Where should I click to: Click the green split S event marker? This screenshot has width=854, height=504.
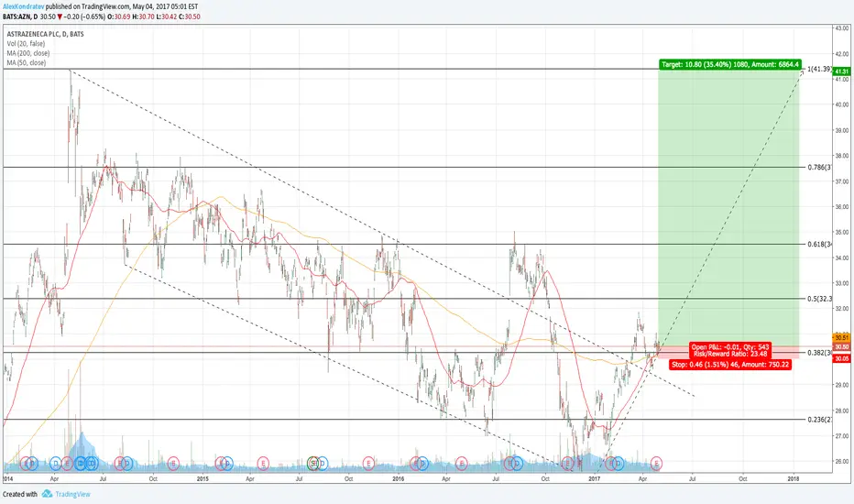(312, 464)
